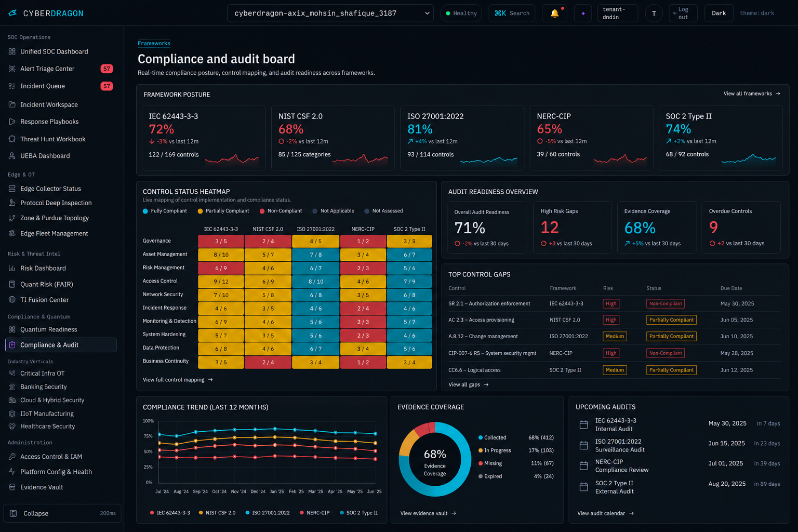Select Compliance & Audit menu item
This screenshot has height=532, width=798.
[x=61, y=345]
